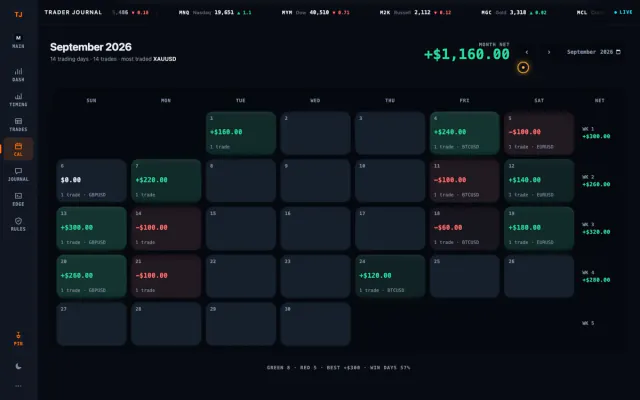Click the M2K Russell ticker item

point(415,13)
